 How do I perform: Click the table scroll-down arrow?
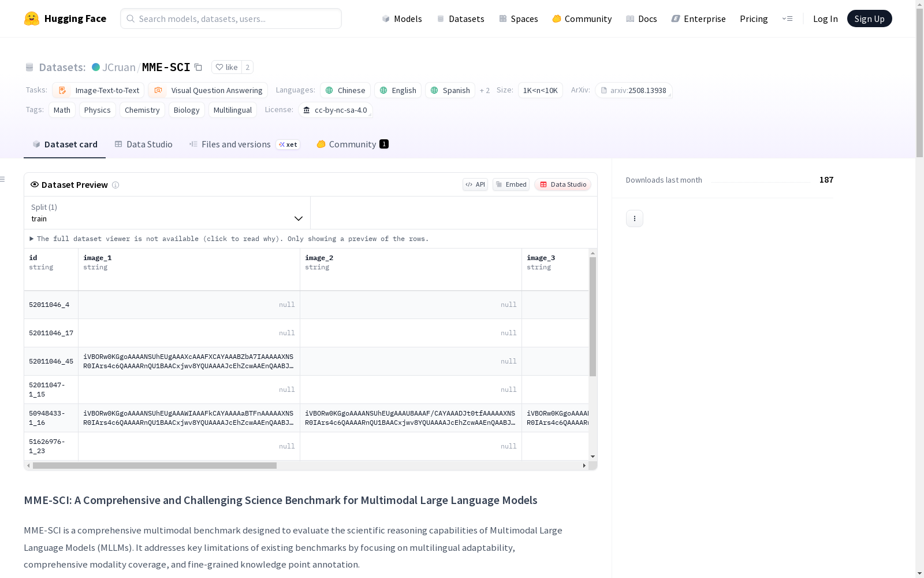click(x=593, y=457)
